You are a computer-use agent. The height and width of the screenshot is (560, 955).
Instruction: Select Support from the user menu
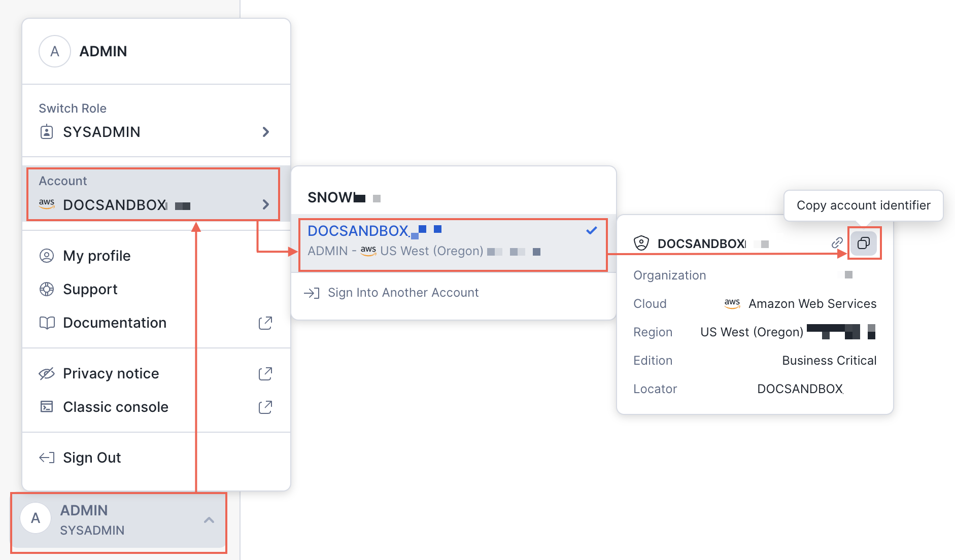tap(90, 289)
